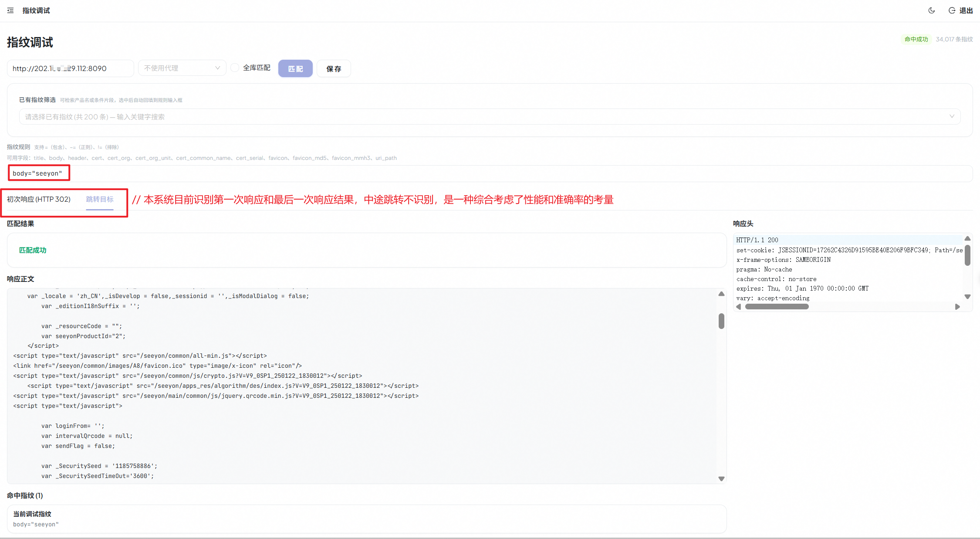Click the 34,017 条指纹 count text
The image size is (980, 539).
click(954, 39)
